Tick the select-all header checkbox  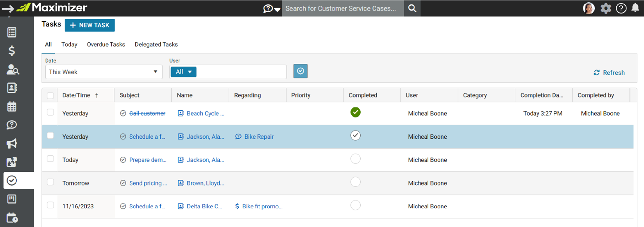point(50,95)
